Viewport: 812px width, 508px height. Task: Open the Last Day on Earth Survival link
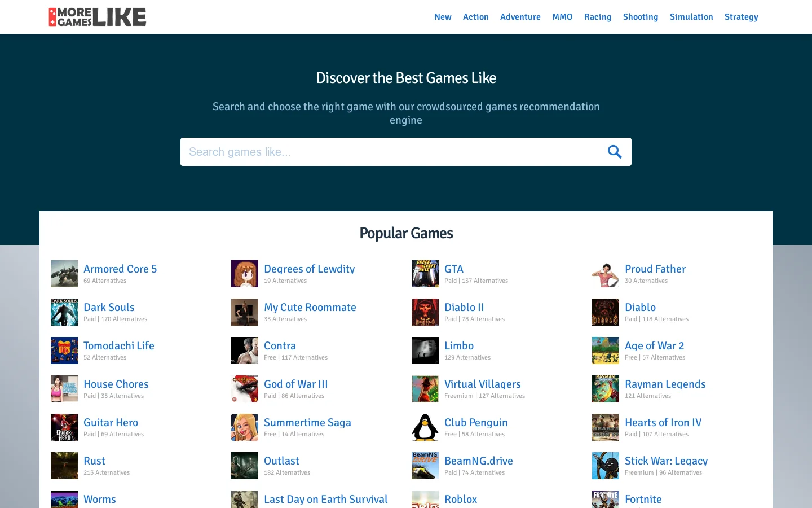pos(326,499)
